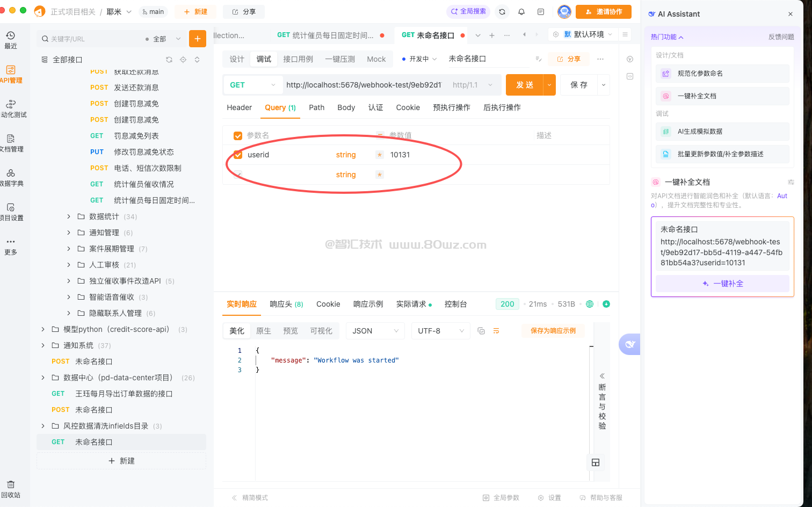The height and width of the screenshot is (507, 812).
Task: Click the 发送 send button
Action: pyautogui.click(x=524, y=85)
